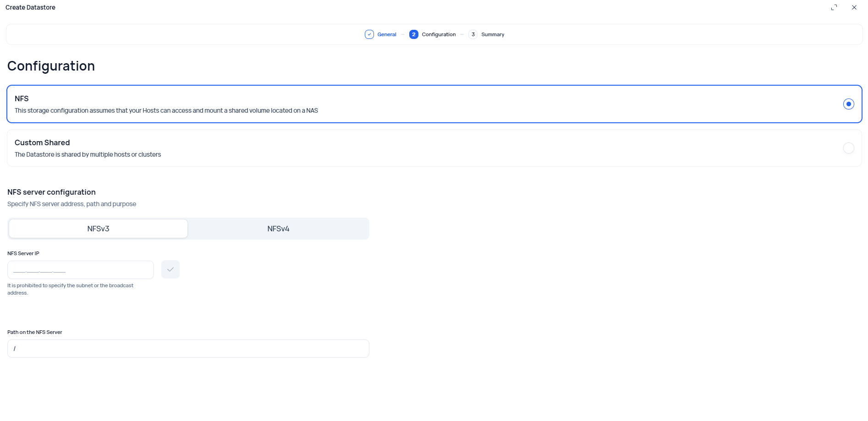Click the subnet or broadcast address warning text
Image resolution: width=868 pixels, height=421 pixels.
coord(70,289)
